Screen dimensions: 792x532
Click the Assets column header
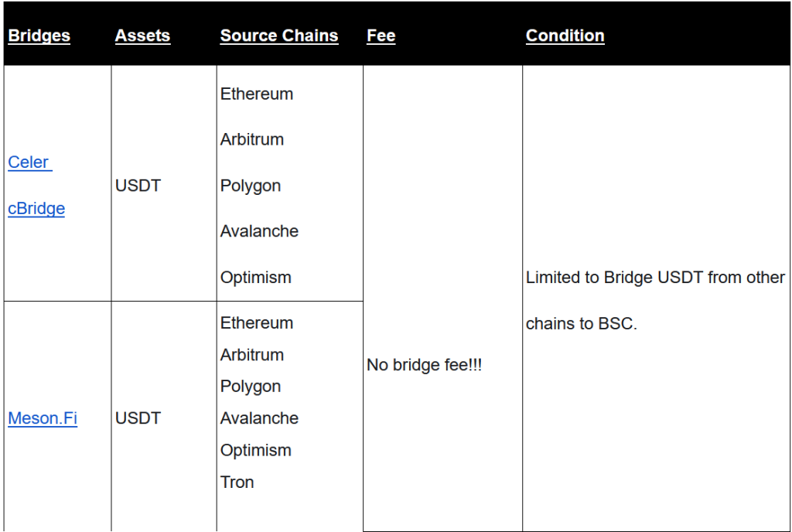(142, 36)
